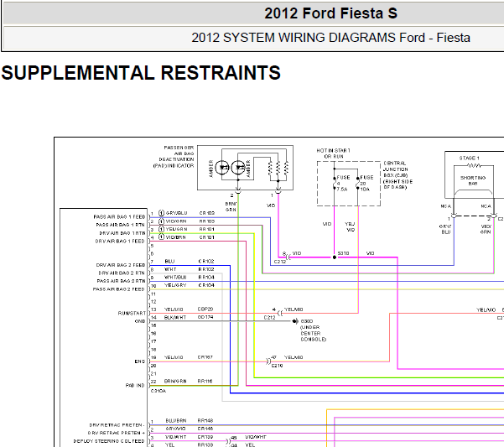Click the G300 ground symbol
504x447 pixels.
tap(295, 321)
